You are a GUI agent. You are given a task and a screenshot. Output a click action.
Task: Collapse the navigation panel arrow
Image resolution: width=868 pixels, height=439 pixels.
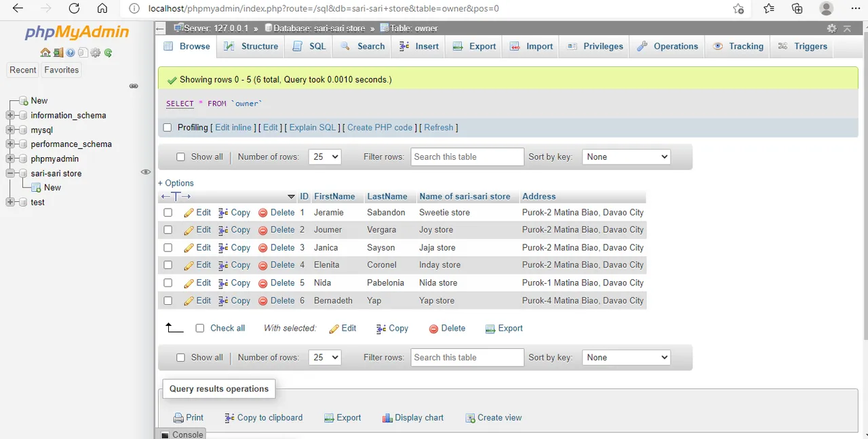click(159, 28)
